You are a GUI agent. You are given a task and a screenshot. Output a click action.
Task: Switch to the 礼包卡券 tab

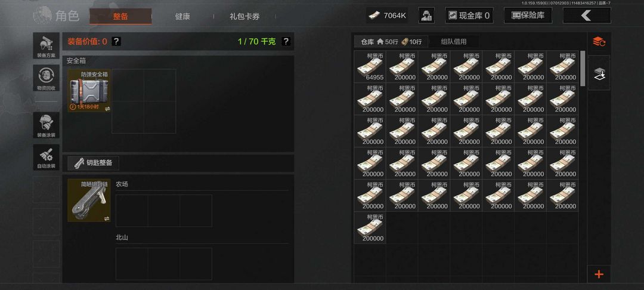tap(244, 17)
